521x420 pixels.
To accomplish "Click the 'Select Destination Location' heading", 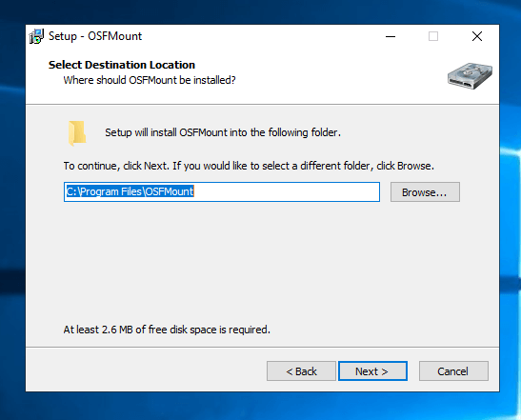I will (x=122, y=65).
